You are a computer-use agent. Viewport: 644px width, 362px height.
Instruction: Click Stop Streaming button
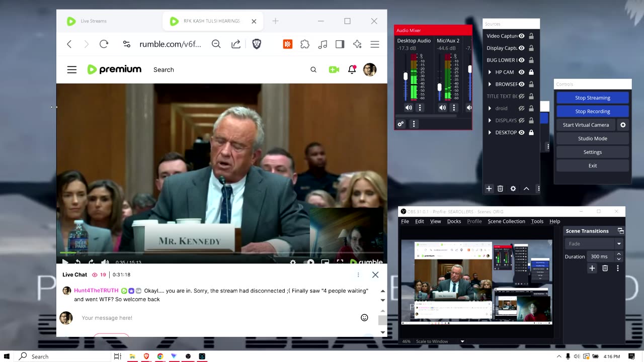click(x=593, y=98)
